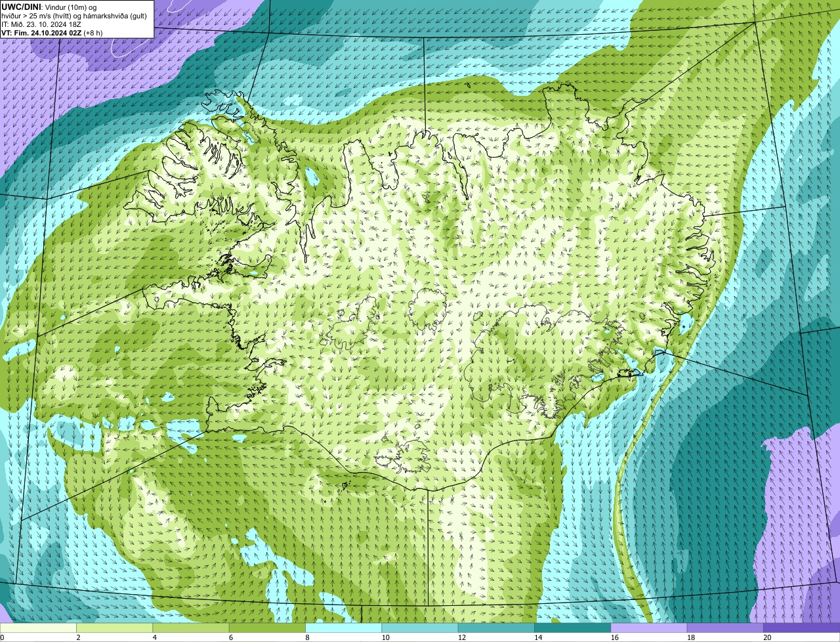Image resolution: width=840 pixels, height=642 pixels.
Task: Pick the 12–14 m/s teal legend swatch
Action: pyautogui.click(x=496, y=628)
